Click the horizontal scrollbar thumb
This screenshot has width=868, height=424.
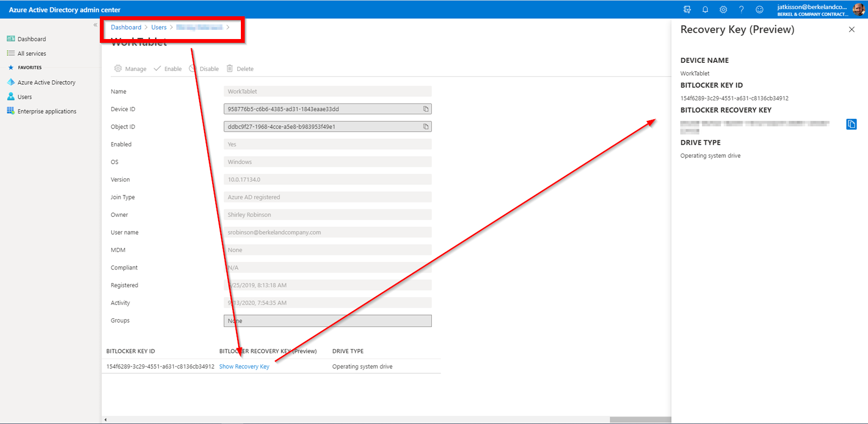pos(640,420)
